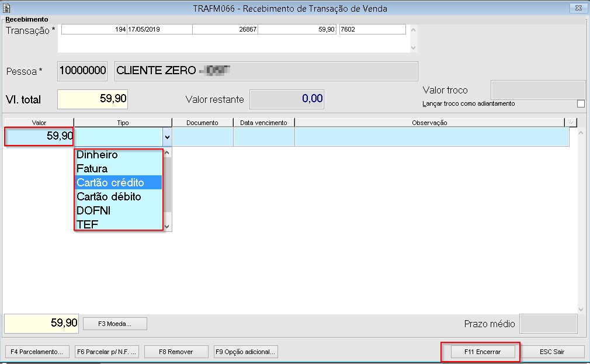Click F6 Parcelar p/ N.F. button

[107, 352]
